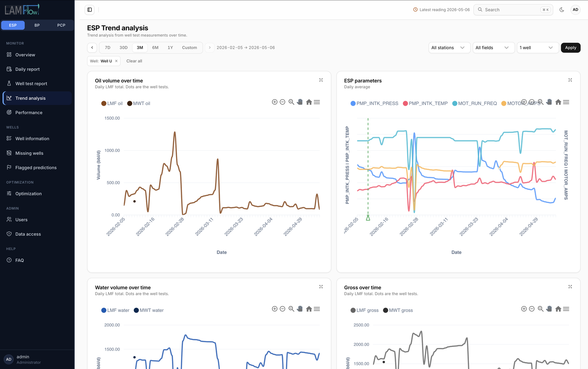This screenshot has height=369, width=588.
Task: Toggle the PMP_INTK_TEMP legend series
Action: pyautogui.click(x=425, y=104)
